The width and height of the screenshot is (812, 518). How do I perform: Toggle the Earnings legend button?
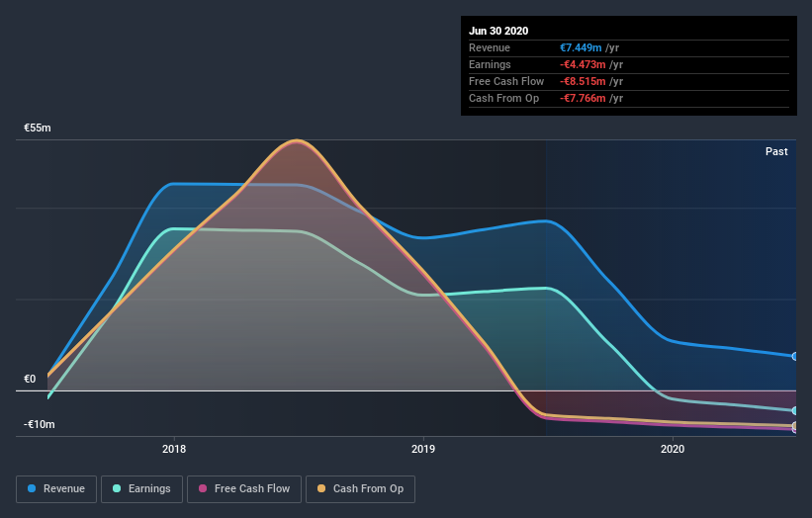(141, 489)
